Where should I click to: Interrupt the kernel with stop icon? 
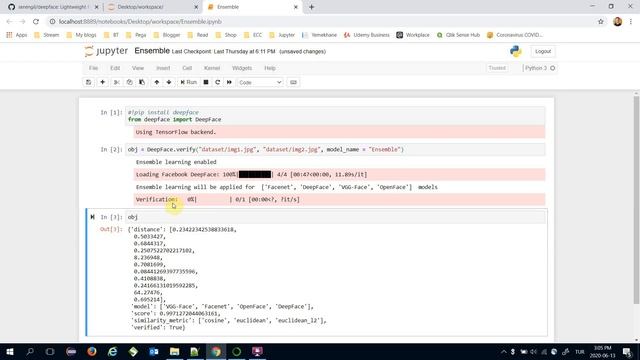coord(206,82)
